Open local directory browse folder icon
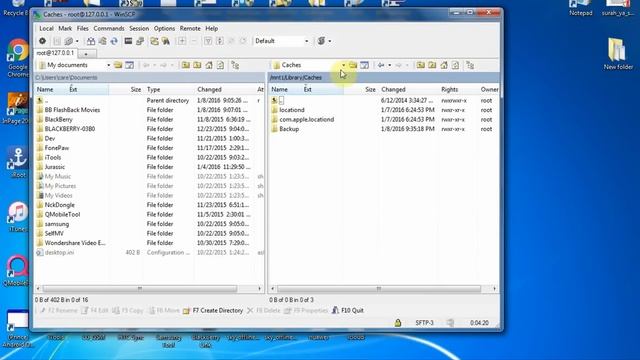 118,65
